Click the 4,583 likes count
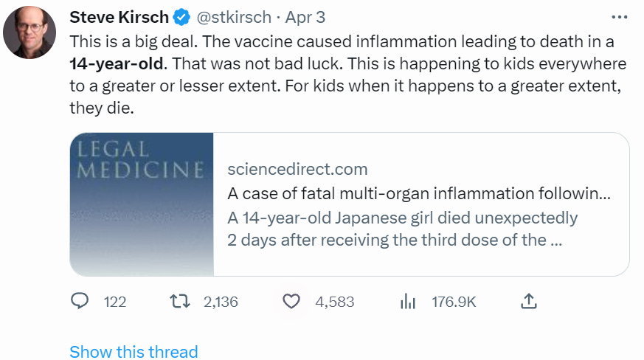Screen dimensions: 644x360 pos(334,302)
